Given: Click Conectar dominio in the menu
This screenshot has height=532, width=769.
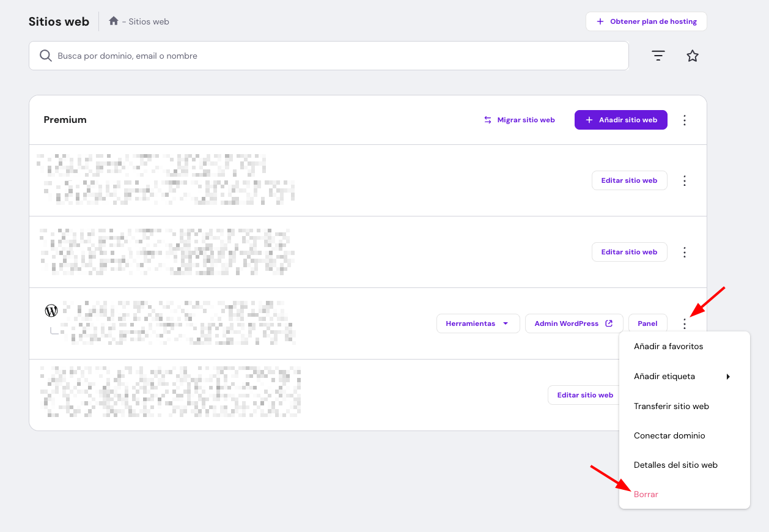Looking at the screenshot, I should tap(669, 435).
